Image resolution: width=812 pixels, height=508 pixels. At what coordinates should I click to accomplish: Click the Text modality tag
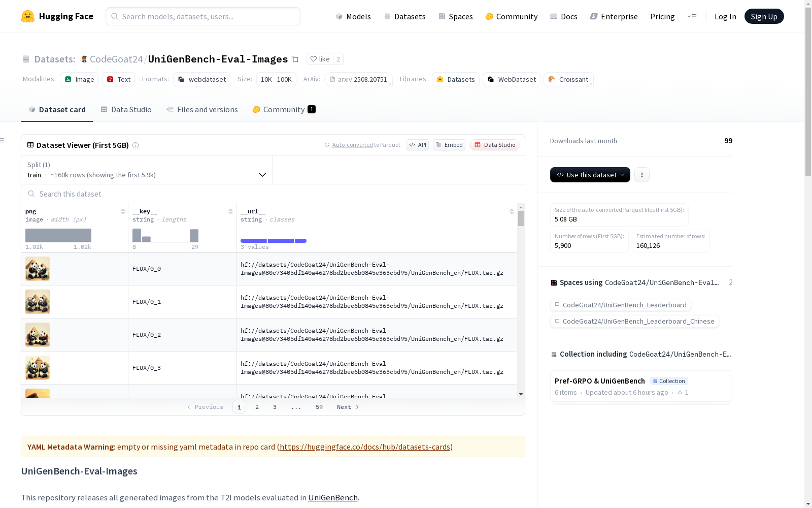tap(119, 79)
